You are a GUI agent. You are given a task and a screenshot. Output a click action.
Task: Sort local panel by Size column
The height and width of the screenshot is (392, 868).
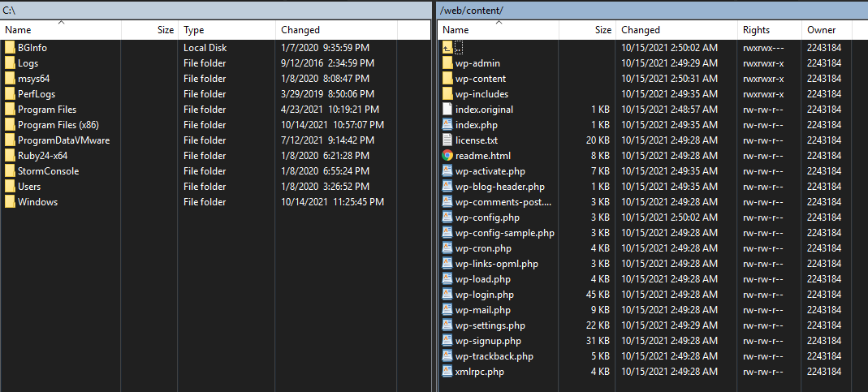tap(149, 30)
